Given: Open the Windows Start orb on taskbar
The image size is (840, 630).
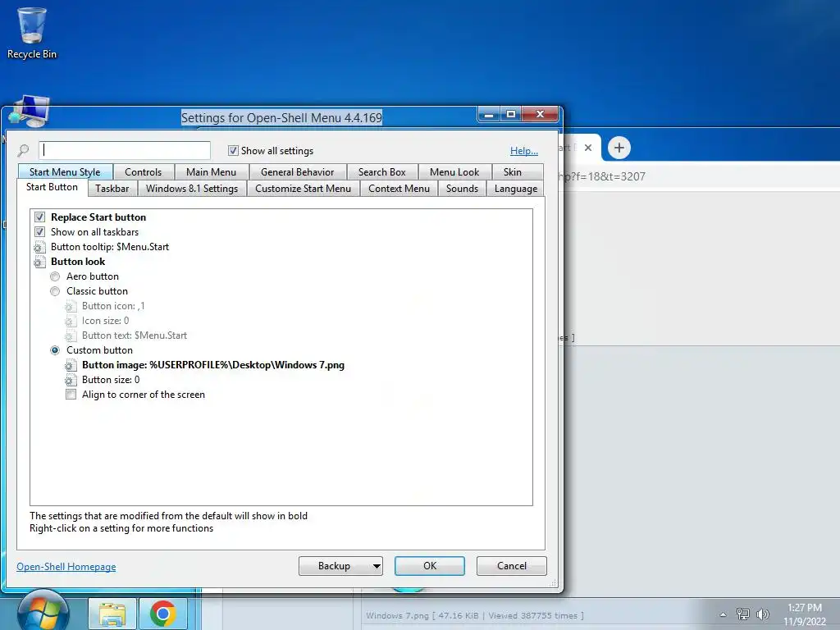Looking at the screenshot, I should 43,610.
